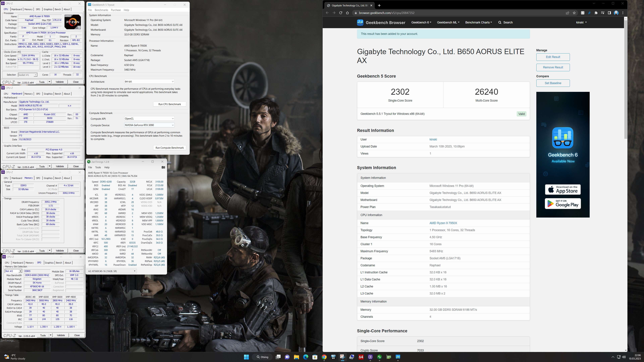The height and width of the screenshot is (362, 644).
Task: Click the Edit Result button
Action: pos(553,57)
